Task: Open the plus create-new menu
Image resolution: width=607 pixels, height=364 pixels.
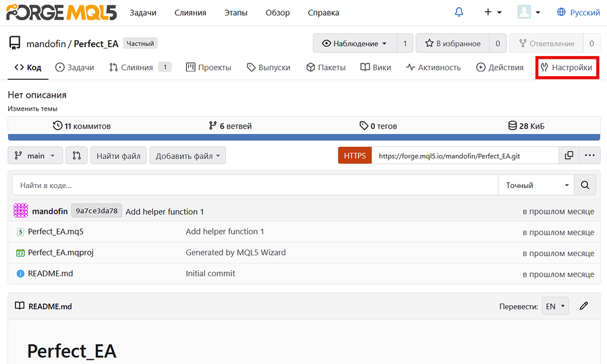Action: point(492,12)
